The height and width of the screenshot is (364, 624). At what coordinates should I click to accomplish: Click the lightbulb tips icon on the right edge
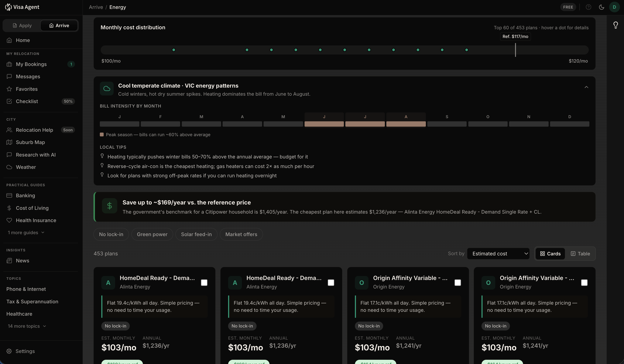point(616,25)
